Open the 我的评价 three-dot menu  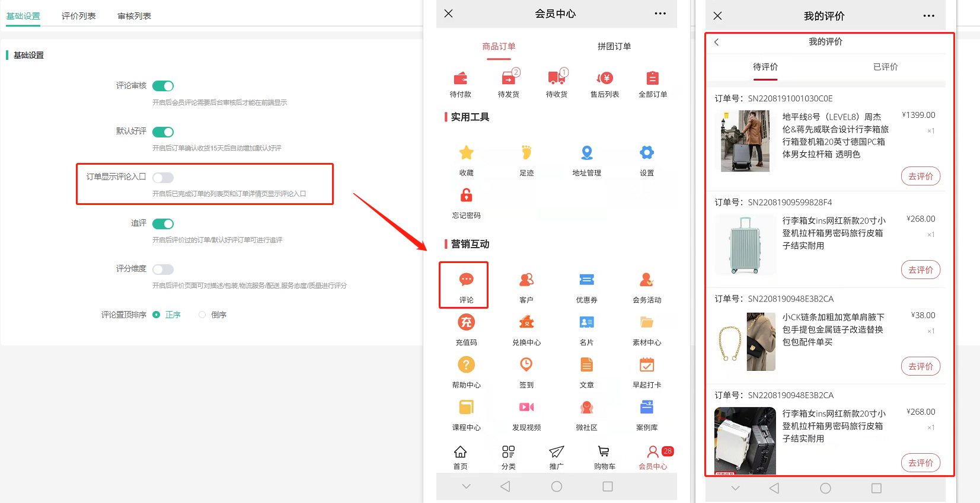click(x=928, y=16)
